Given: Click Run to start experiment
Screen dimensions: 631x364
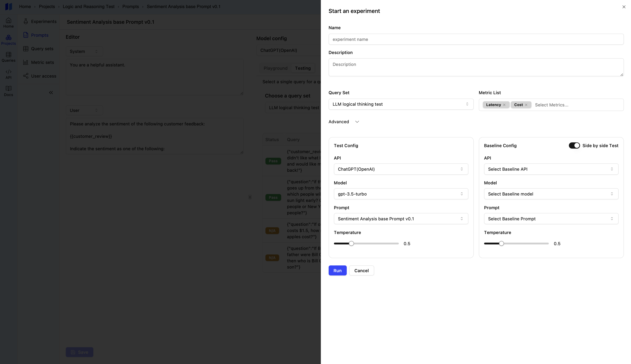Looking at the screenshot, I should (337, 271).
